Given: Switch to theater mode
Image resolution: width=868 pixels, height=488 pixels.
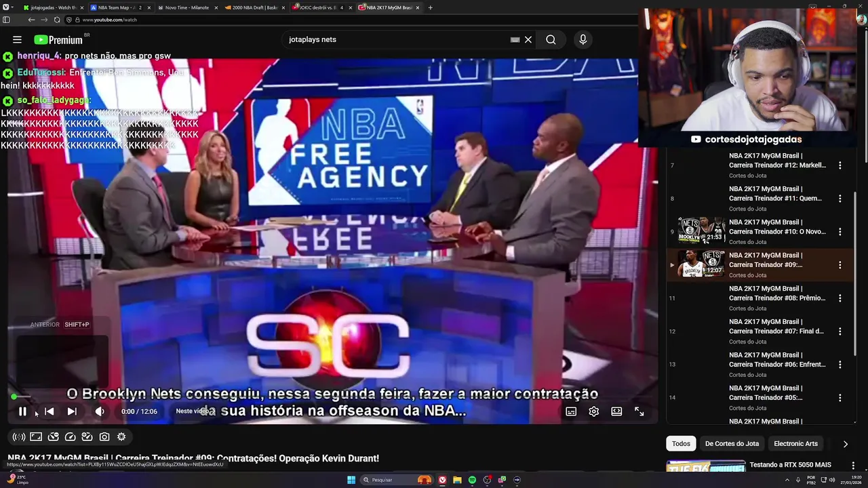Looking at the screenshot, I should click(x=616, y=411).
